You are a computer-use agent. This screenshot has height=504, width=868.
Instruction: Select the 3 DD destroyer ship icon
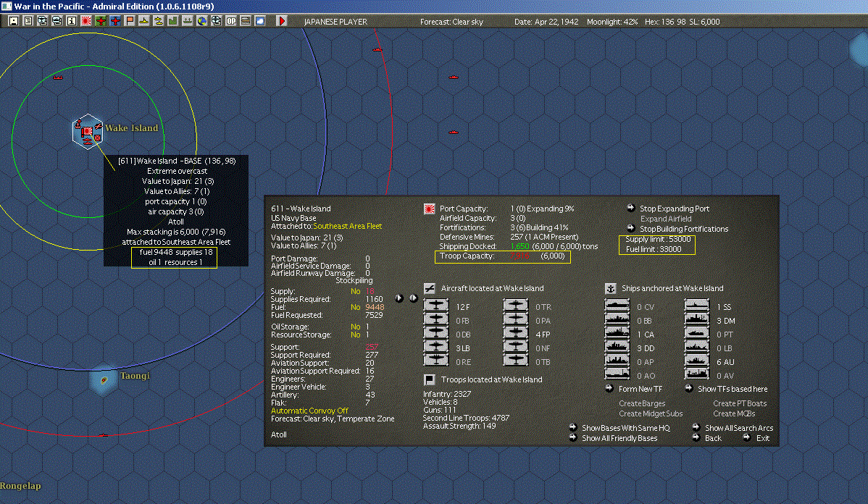617,348
